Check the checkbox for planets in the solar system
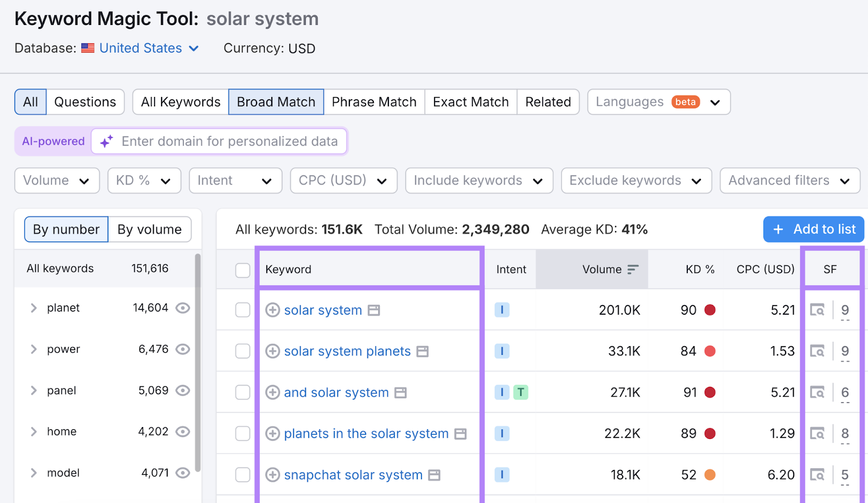Viewport: 868px width, 503px height. pos(242,434)
